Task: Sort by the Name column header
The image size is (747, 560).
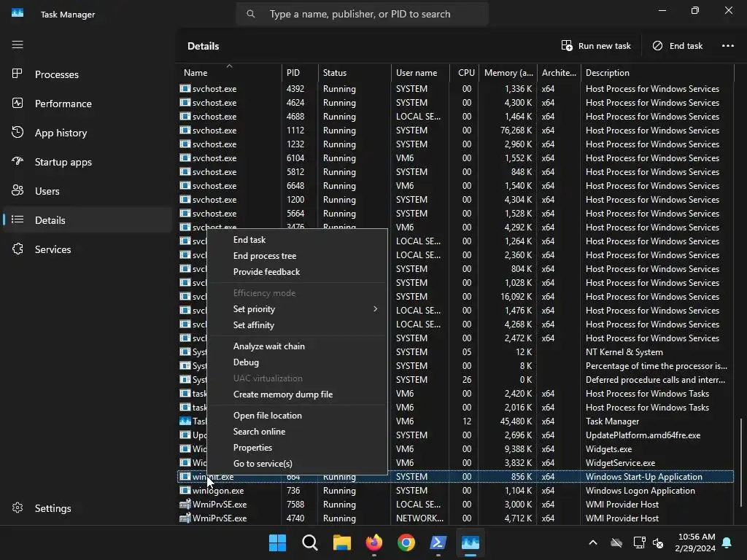Action: tap(230, 73)
